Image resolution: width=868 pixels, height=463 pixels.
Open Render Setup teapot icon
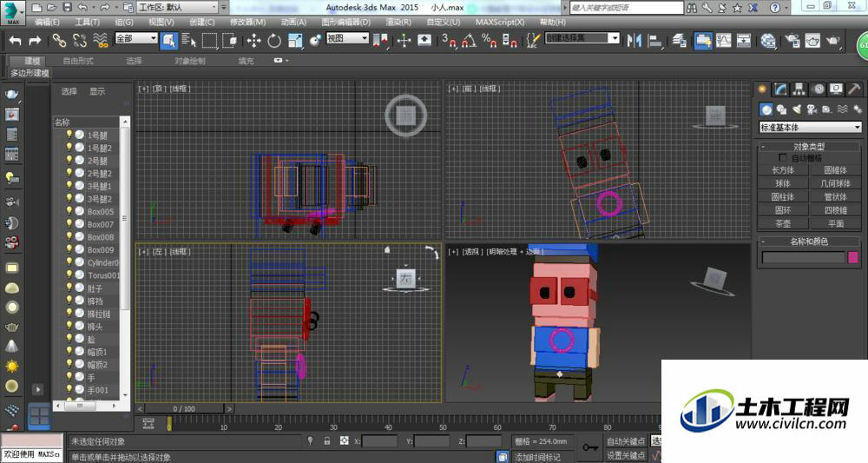[x=792, y=41]
